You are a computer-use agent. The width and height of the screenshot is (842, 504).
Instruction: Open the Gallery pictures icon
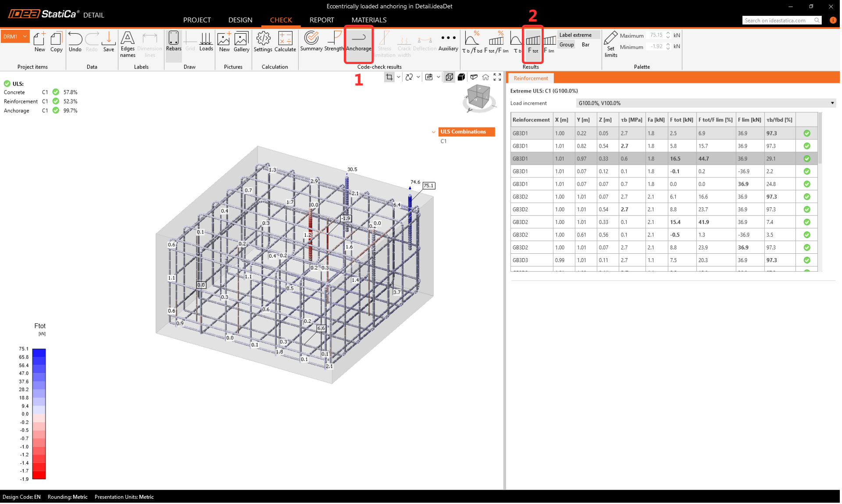tap(241, 42)
